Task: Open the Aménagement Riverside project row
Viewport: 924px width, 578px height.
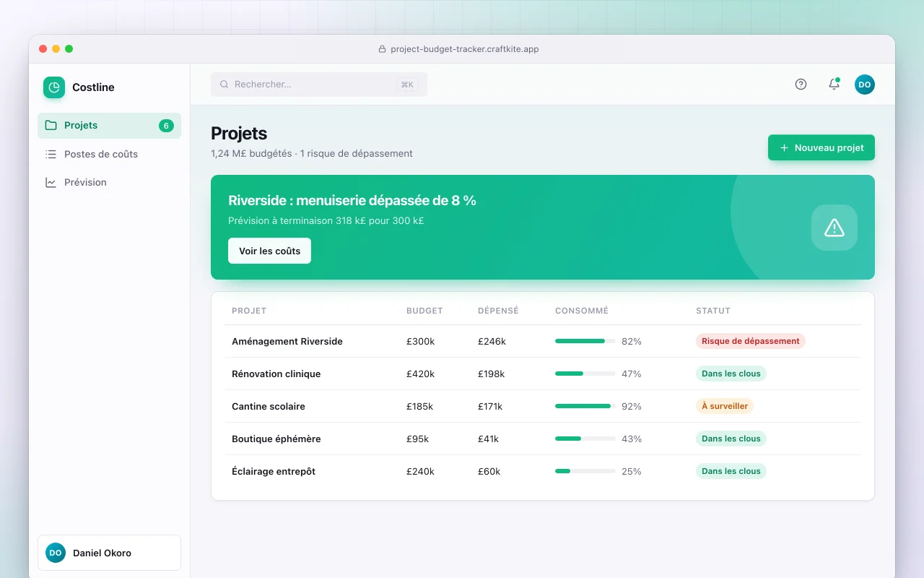Action: (x=543, y=341)
